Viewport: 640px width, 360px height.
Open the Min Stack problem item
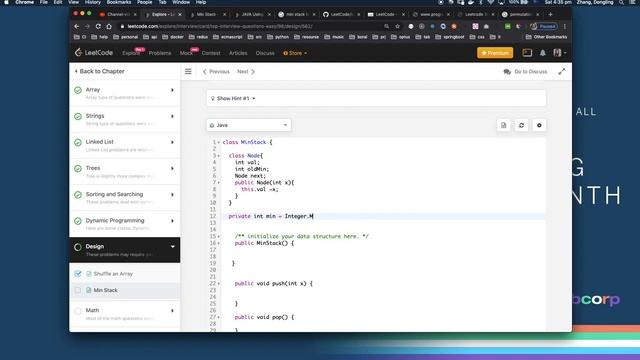click(105, 290)
